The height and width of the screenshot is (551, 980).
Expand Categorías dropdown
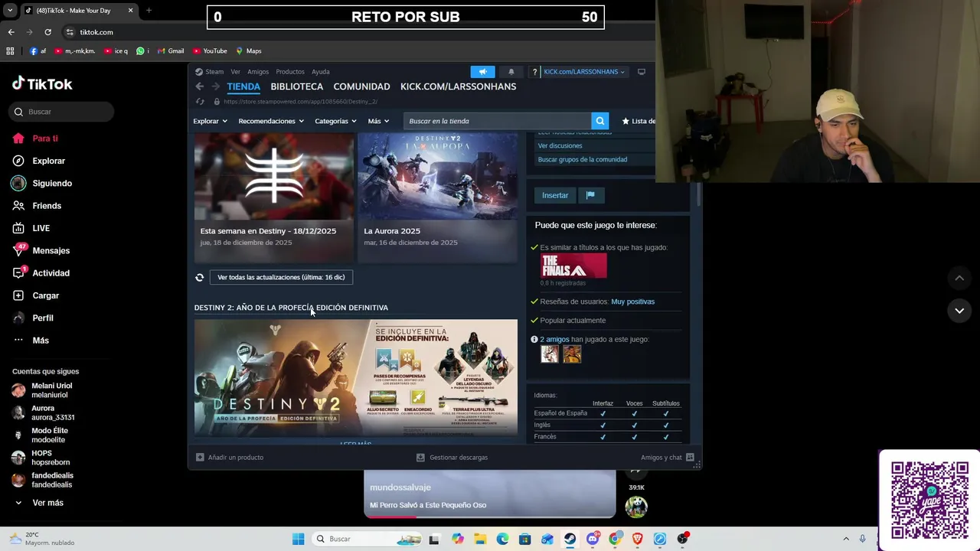336,121
